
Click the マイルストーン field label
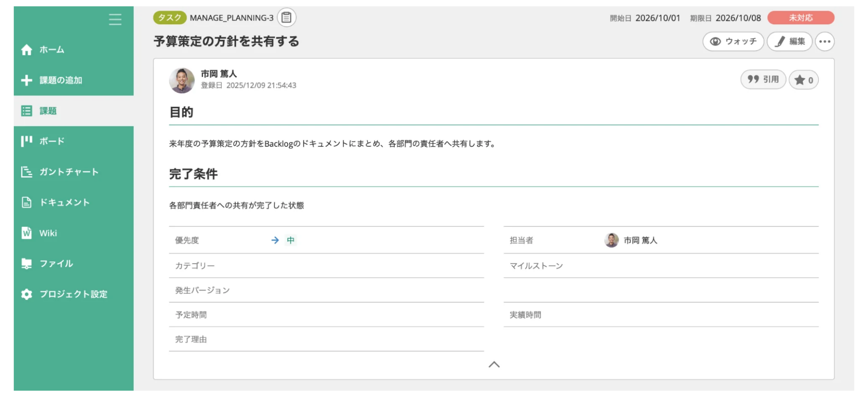click(536, 266)
